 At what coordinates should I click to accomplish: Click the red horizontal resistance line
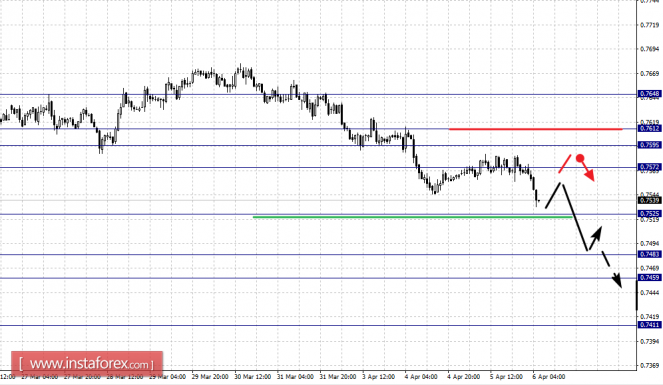click(535, 129)
